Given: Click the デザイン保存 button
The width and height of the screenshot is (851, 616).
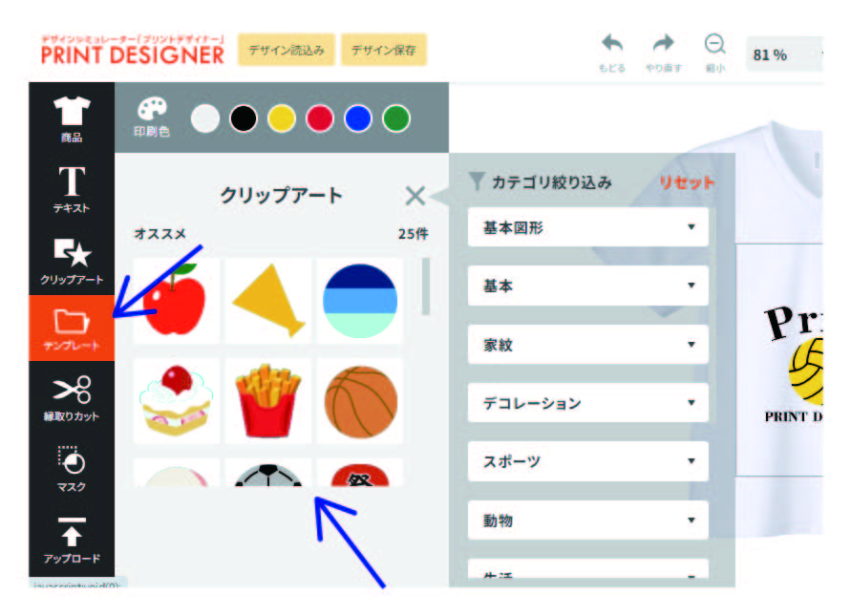Looking at the screenshot, I should pyautogui.click(x=384, y=51).
